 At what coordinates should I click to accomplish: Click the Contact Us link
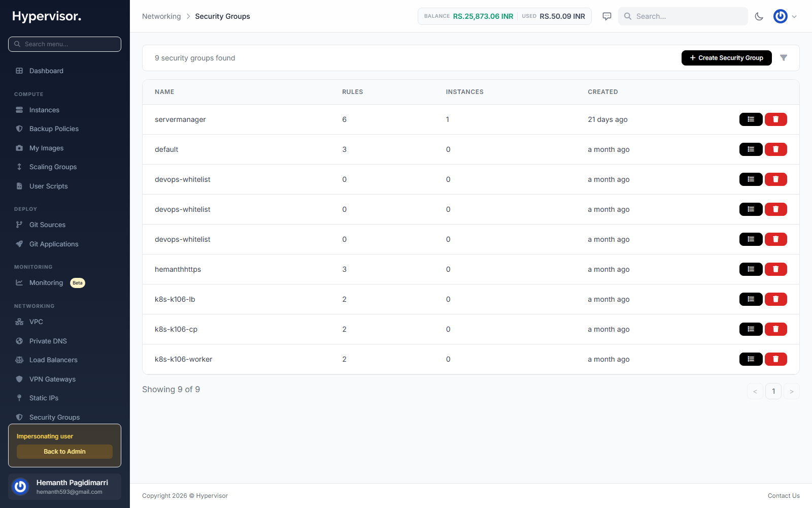784,496
